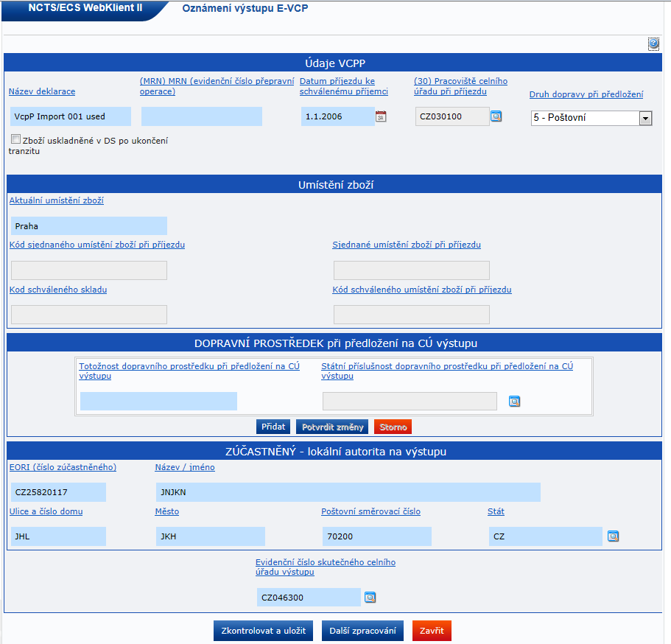Click Potvrdit změny button

331,427
